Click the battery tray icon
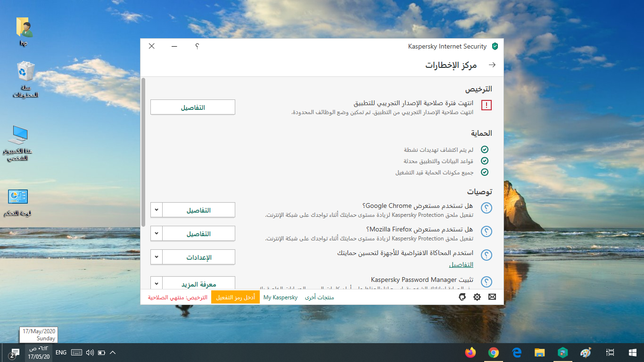Screen dimensions: 644x362 coord(101,352)
